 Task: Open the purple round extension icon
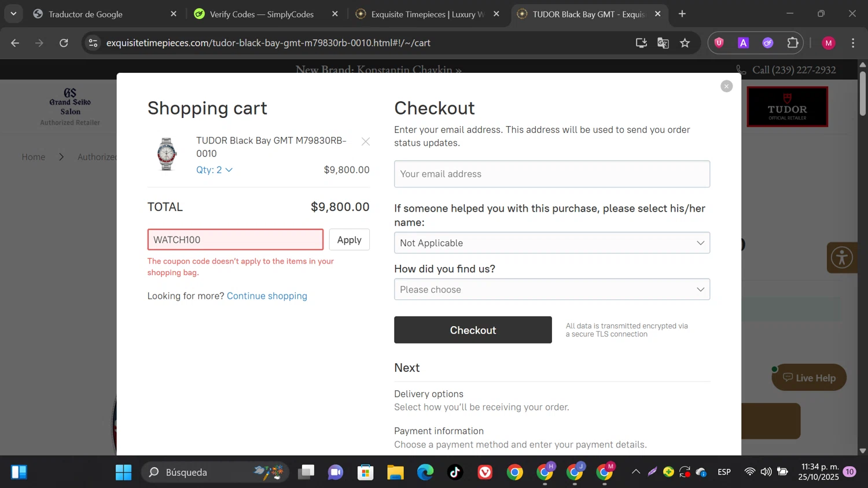768,43
